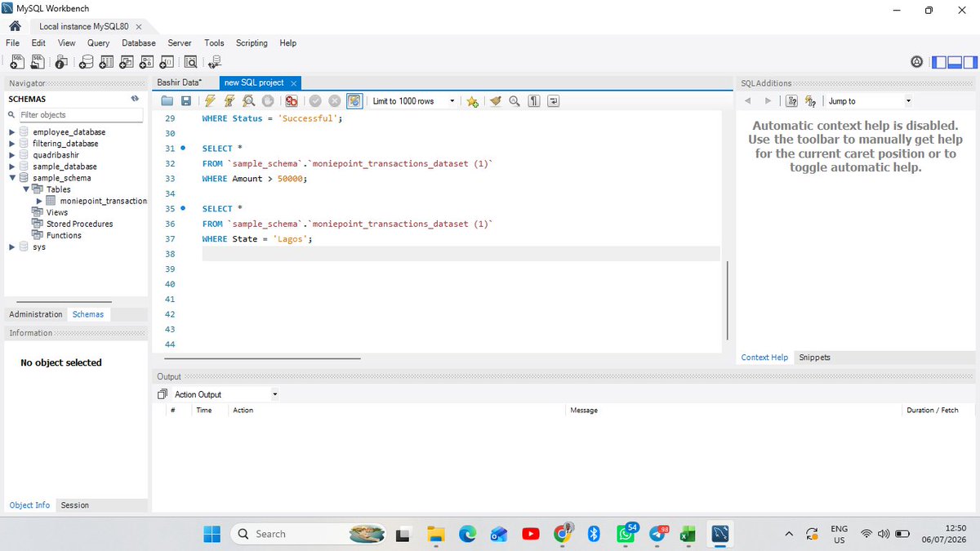Create a new stored procedure icon
This screenshot has height=551, width=980.
click(x=147, y=61)
